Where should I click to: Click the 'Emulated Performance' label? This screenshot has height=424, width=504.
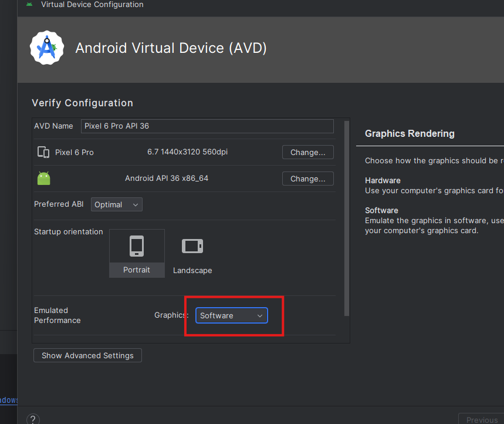[57, 315]
